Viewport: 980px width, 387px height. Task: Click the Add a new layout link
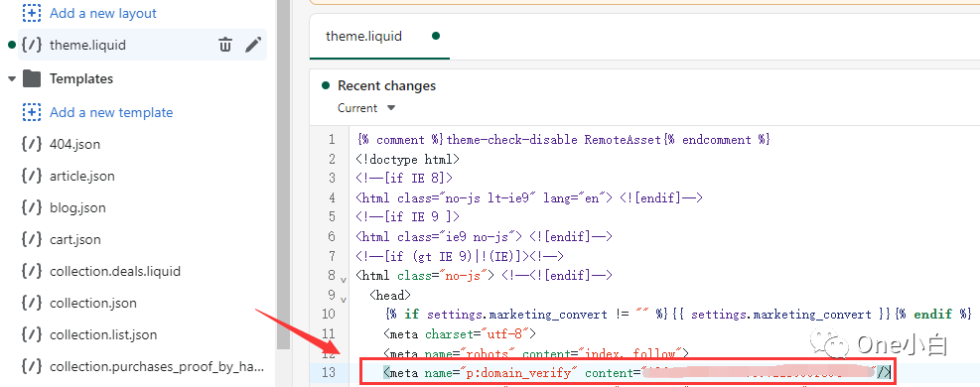click(x=103, y=13)
